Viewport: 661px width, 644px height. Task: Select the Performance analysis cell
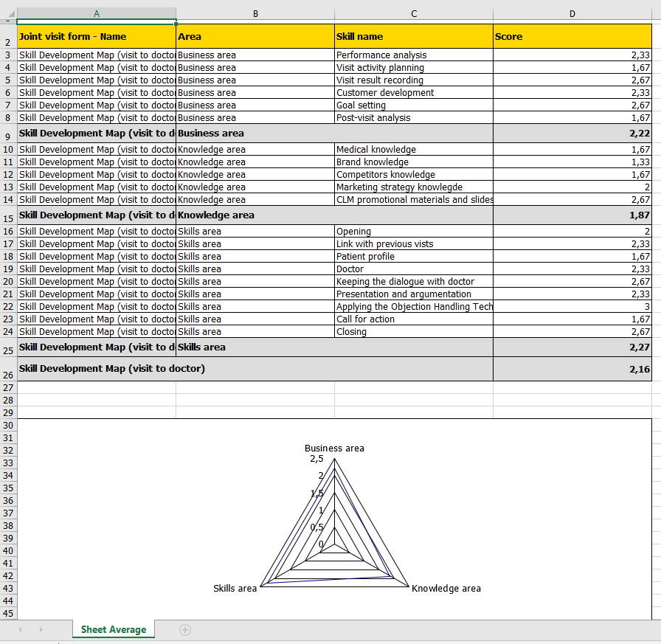413,55
